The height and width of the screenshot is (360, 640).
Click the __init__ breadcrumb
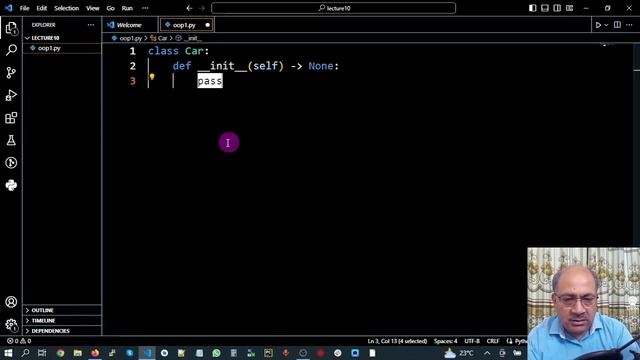tap(193, 38)
